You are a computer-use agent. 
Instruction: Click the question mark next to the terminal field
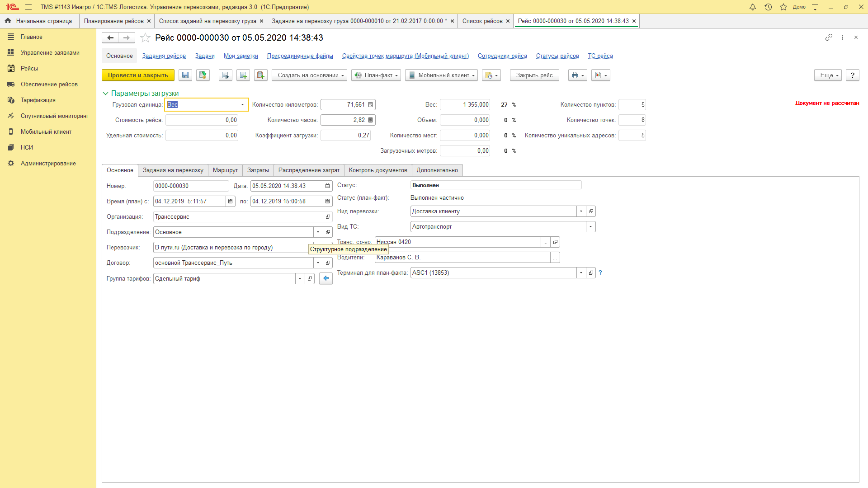point(600,273)
